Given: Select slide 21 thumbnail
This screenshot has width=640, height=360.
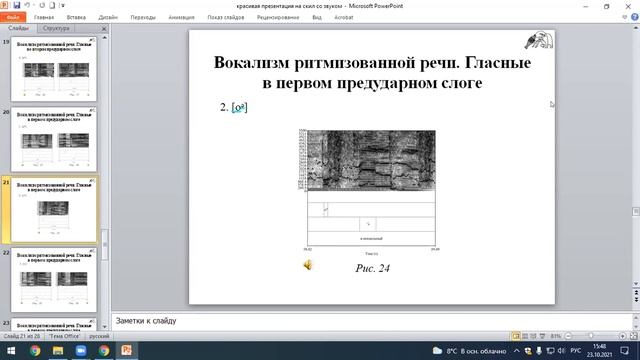Looking at the screenshot, I should (x=53, y=210).
